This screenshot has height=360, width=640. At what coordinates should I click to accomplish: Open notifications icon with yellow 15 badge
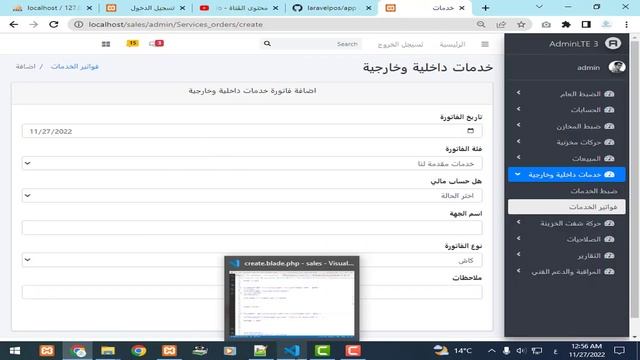point(132,43)
